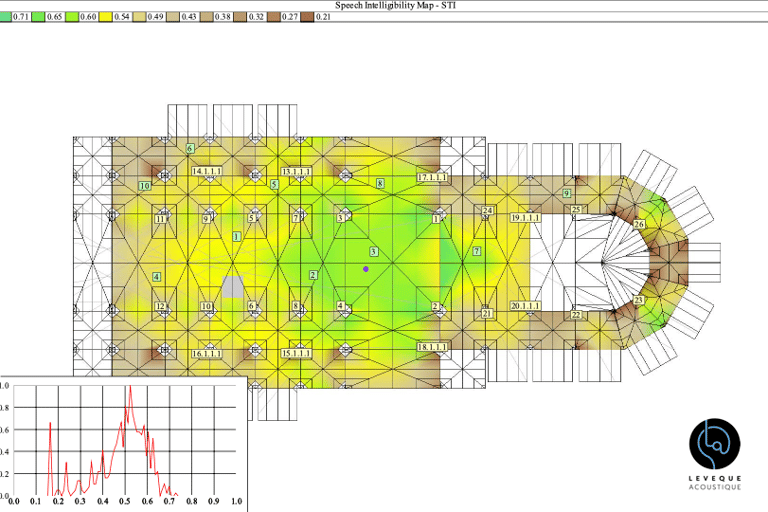
Task: Select yellow pillar label 22
Action: [x=576, y=315]
